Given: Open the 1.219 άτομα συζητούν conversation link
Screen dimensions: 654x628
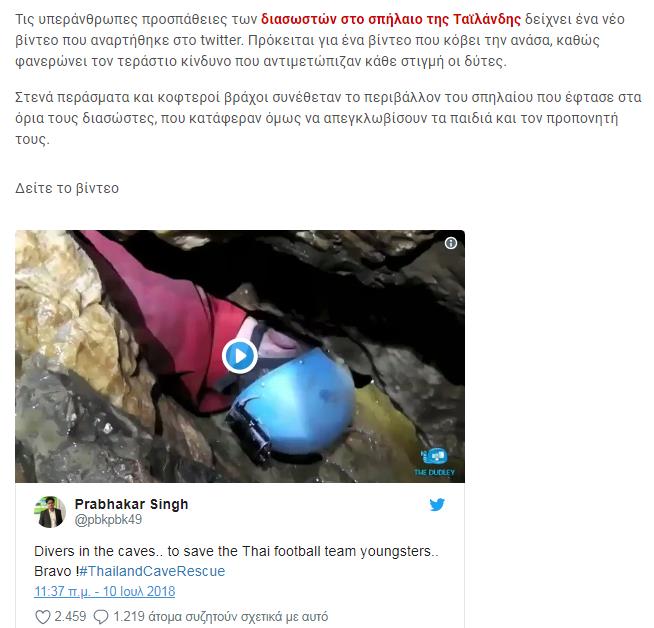Looking at the screenshot, I should [221, 616].
